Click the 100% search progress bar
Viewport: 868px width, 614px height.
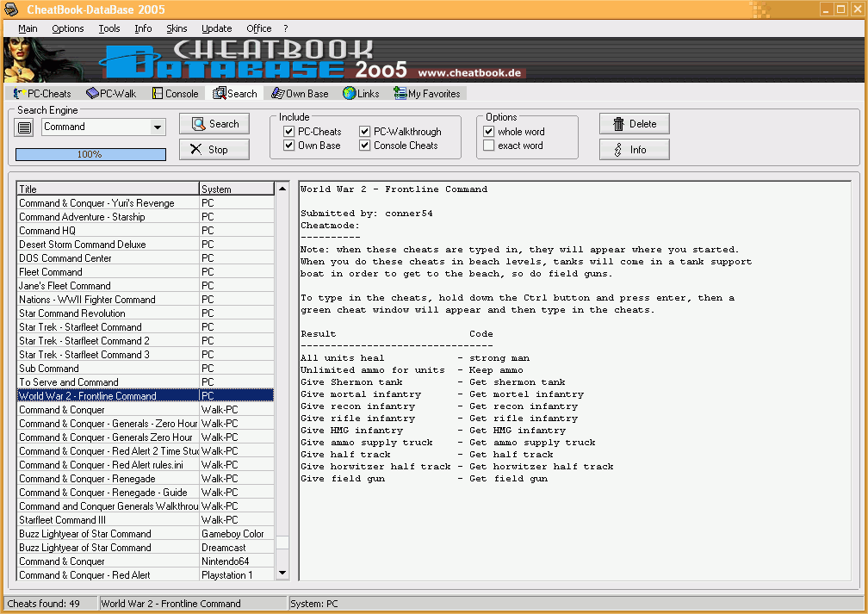click(90, 154)
